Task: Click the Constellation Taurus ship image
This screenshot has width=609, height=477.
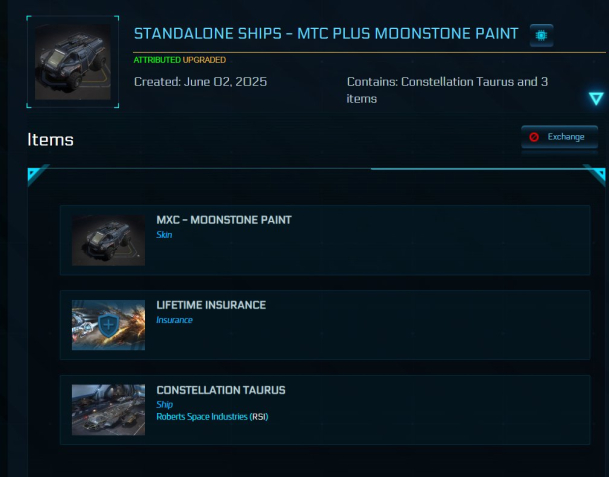Action: click(108, 409)
